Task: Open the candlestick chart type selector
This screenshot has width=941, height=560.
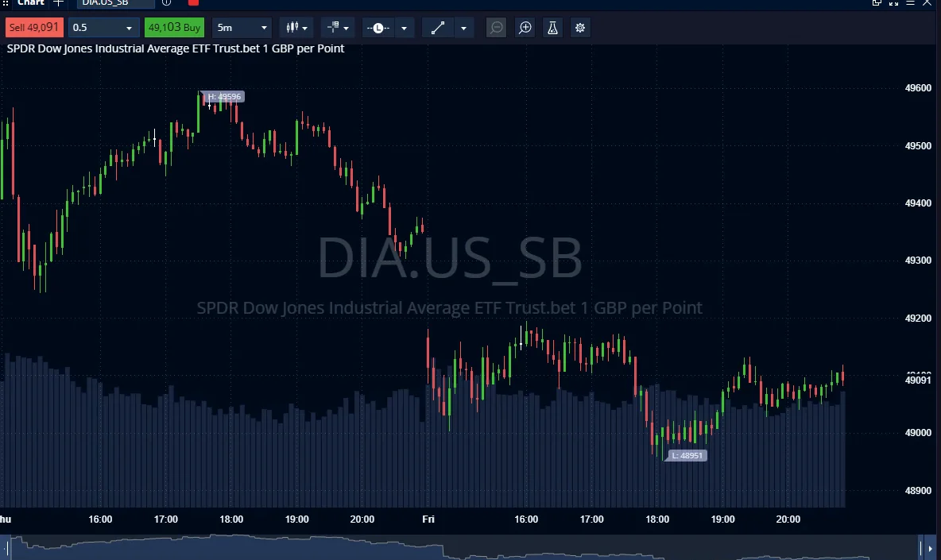Action: coord(292,28)
